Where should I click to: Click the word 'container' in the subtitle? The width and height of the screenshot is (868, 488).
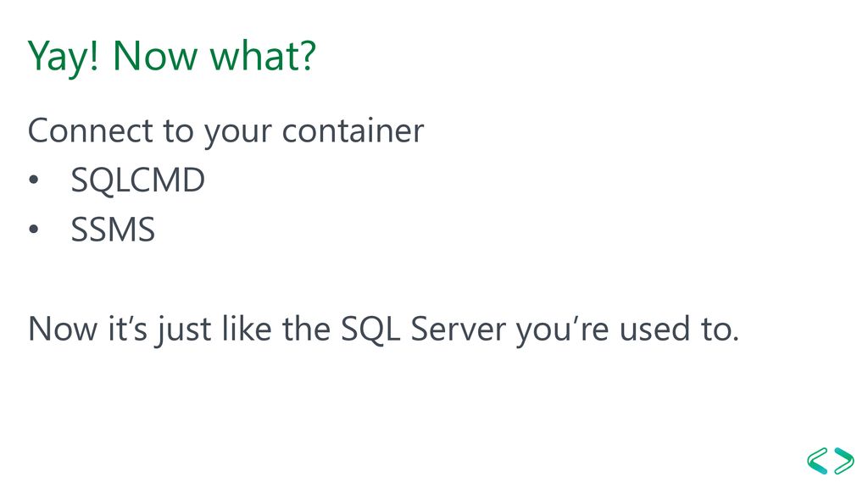353,131
